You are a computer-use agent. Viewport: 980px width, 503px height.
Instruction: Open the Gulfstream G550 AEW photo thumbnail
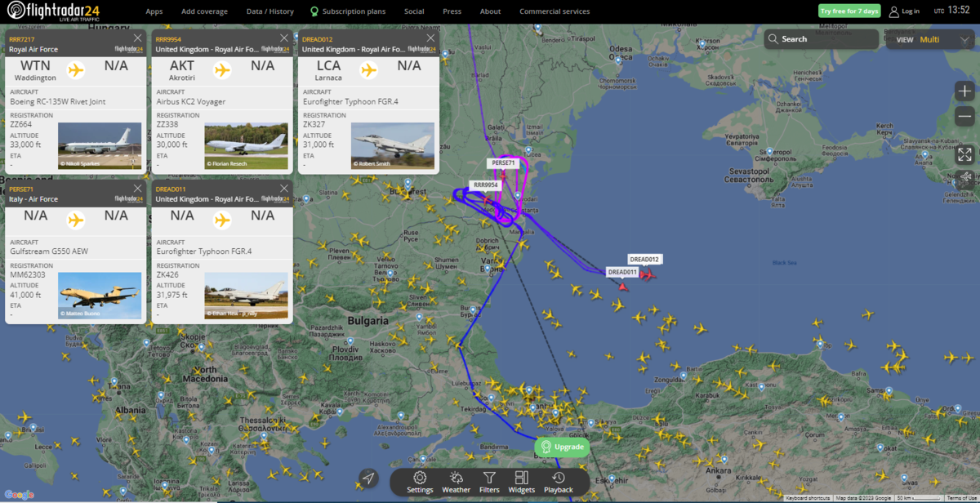click(x=100, y=296)
